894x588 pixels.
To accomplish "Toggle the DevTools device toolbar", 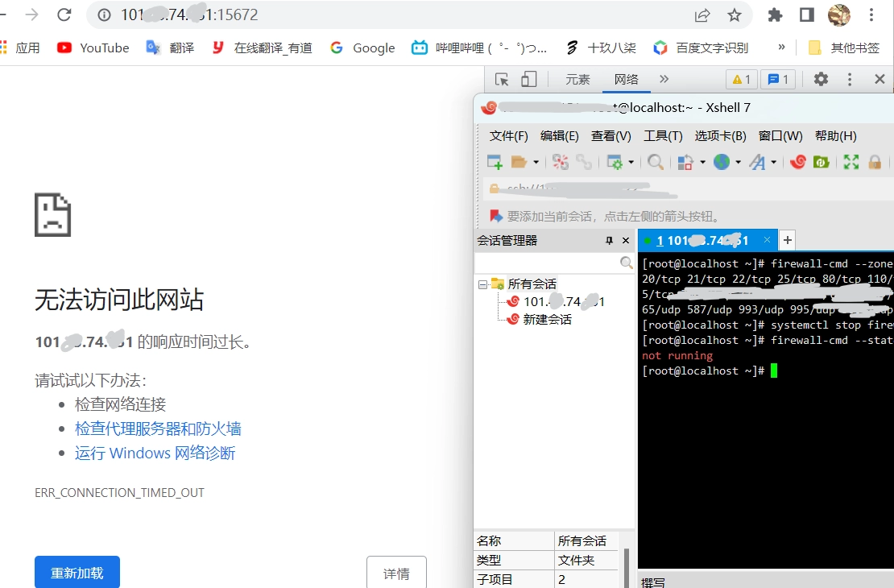I will coord(528,79).
